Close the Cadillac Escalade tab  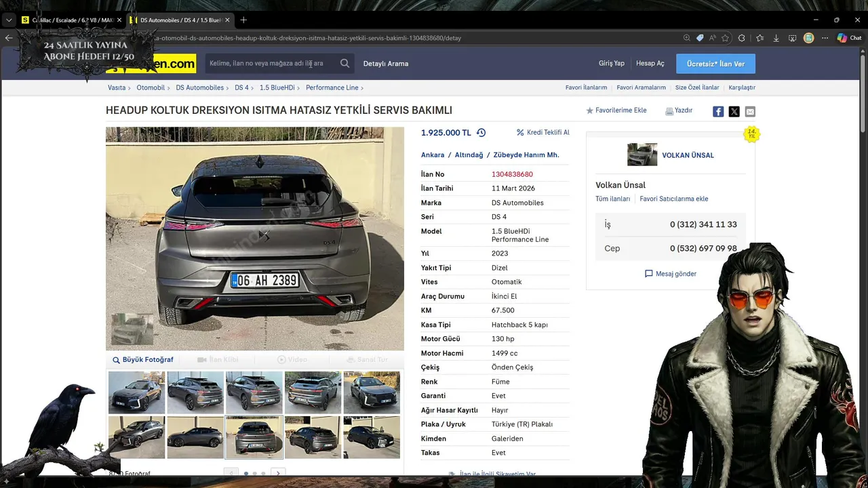coord(119,20)
